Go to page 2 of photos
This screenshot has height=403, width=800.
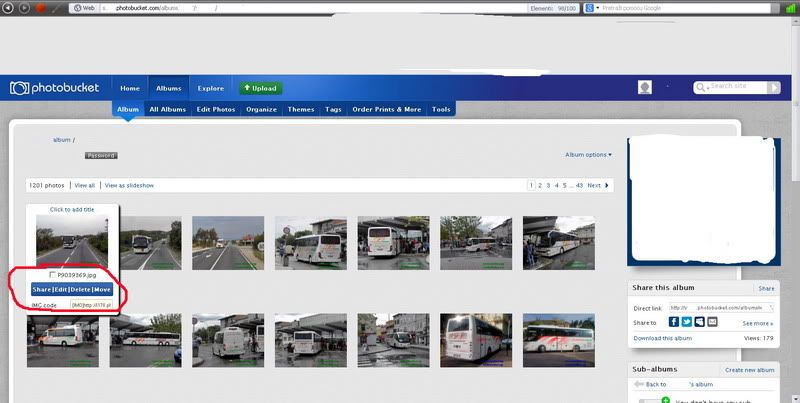540,186
